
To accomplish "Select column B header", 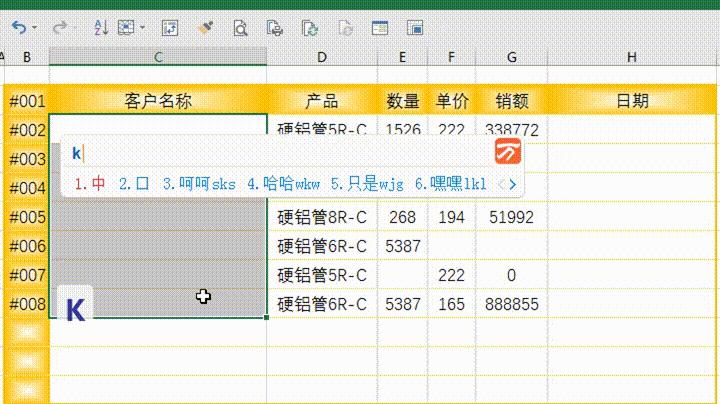I will [27, 57].
